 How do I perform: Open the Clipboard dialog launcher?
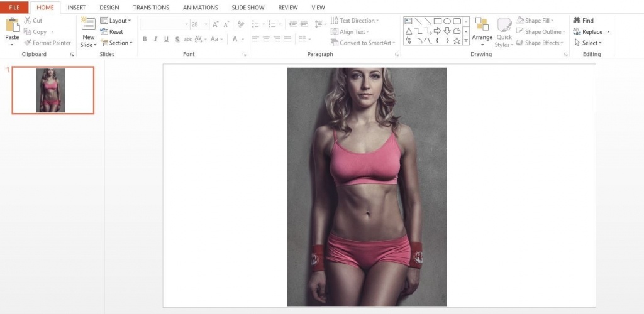pyautogui.click(x=72, y=54)
